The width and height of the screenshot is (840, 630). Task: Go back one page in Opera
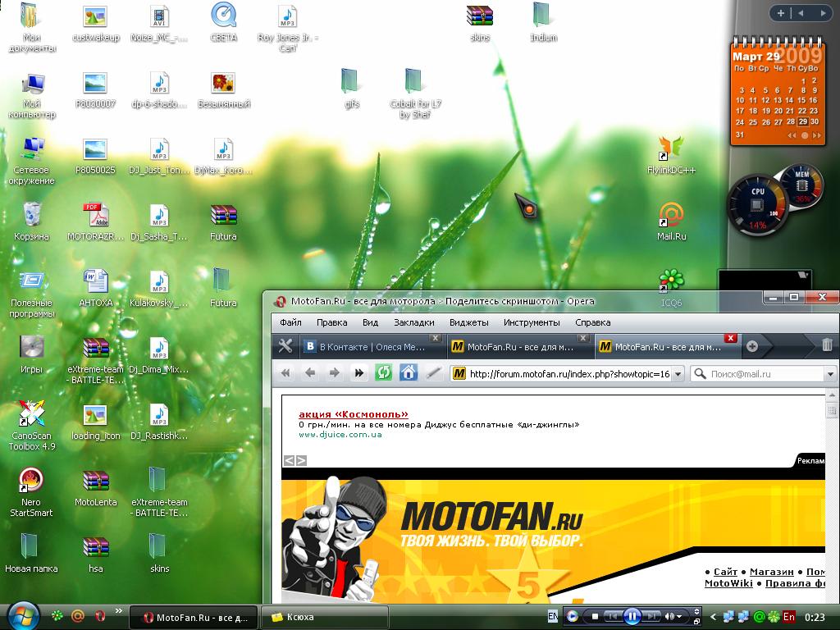pos(310,373)
